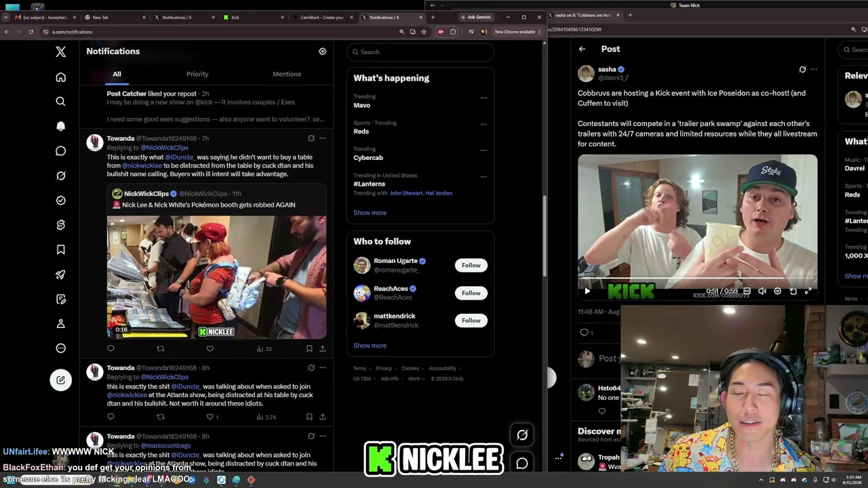Open Notifications bell in the X sidebar
The height and width of the screenshot is (488, 868).
pyautogui.click(x=60, y=126)
